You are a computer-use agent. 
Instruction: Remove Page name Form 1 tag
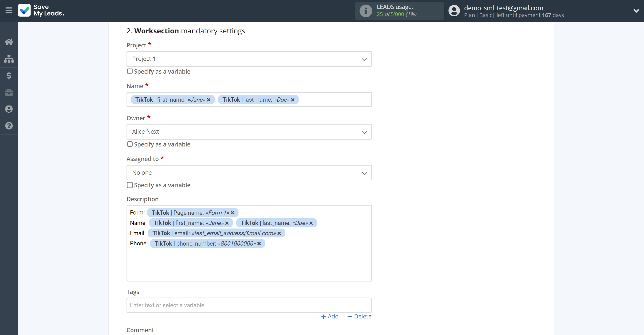(232, 213)
